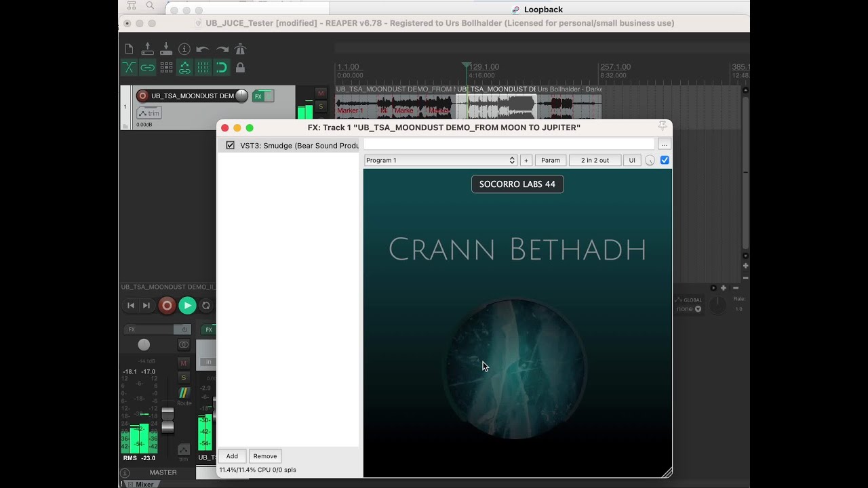Select the Loopback window title
The height and width of the screenshot is (488, 868).
point(543,9)
